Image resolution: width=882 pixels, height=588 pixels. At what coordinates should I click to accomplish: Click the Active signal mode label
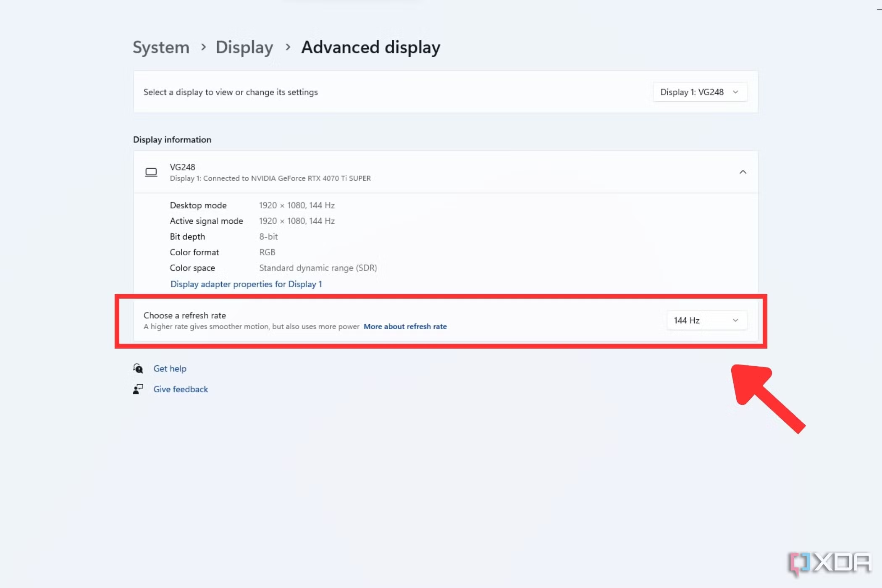pos(206,221)
